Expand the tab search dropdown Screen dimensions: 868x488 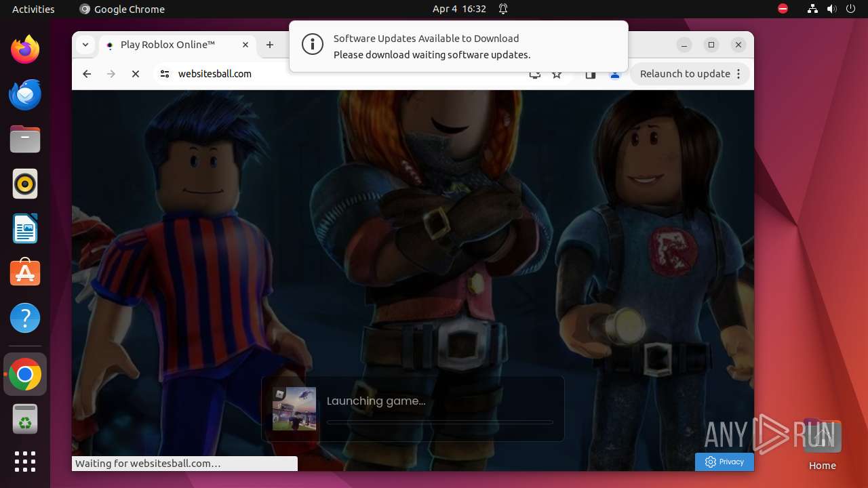tap(85, 45)
